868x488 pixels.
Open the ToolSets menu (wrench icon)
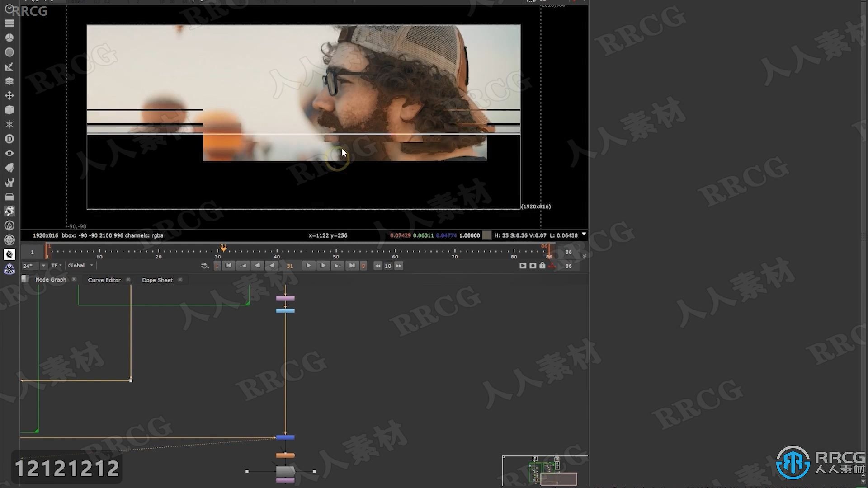[x=9, y=182]
